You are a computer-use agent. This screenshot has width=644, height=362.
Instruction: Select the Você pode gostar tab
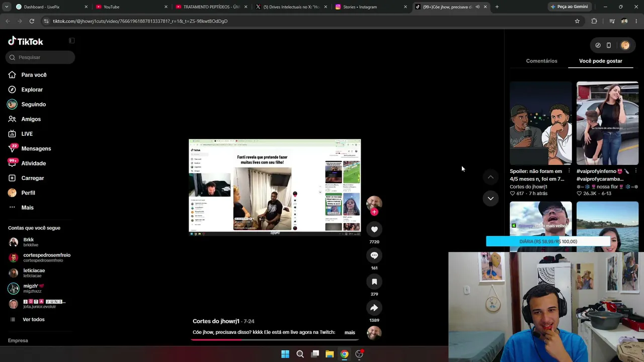[601, 61]
